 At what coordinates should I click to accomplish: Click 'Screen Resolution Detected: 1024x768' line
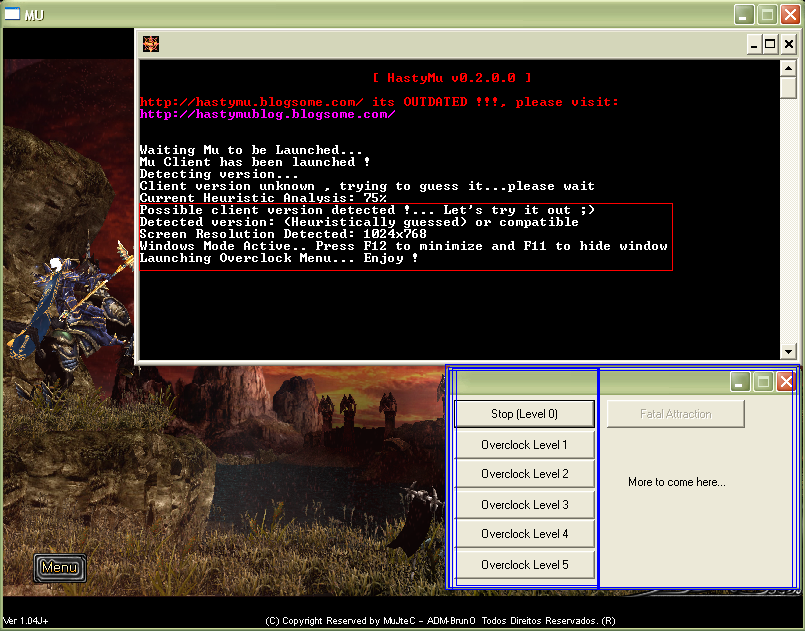(283, 234)
